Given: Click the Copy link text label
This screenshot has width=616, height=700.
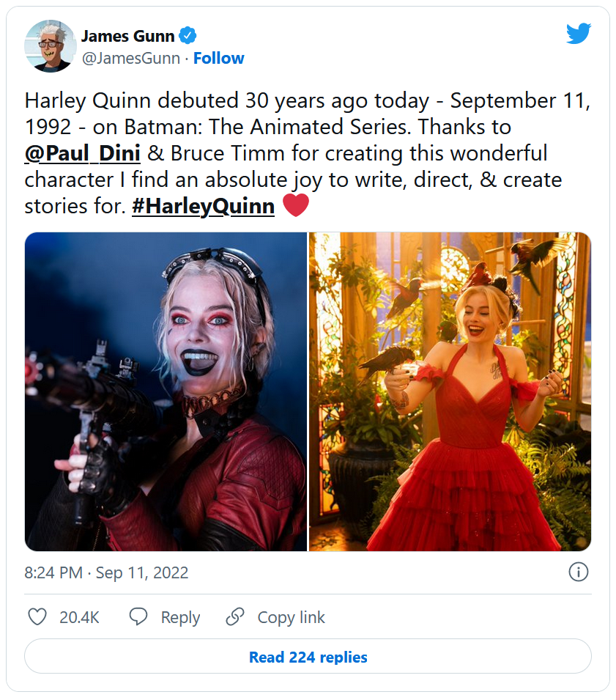Looking at the screenshot, I should [x=291, y=618].
